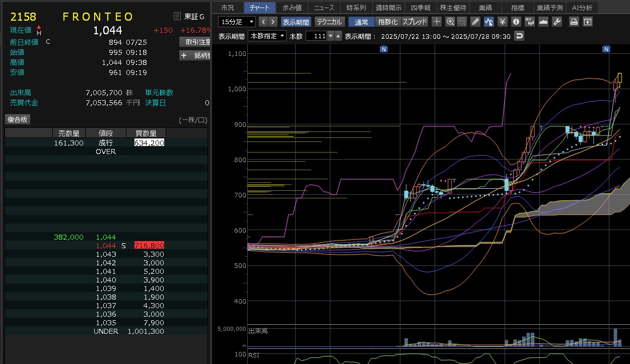
Task: Open the 時系列 tab
Action: [357, 8]
